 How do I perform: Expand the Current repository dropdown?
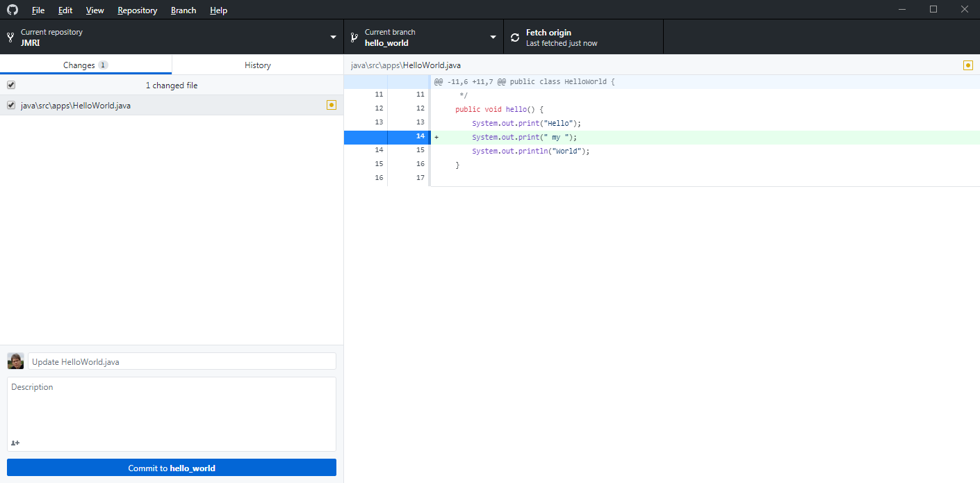(x=333, y=38)
